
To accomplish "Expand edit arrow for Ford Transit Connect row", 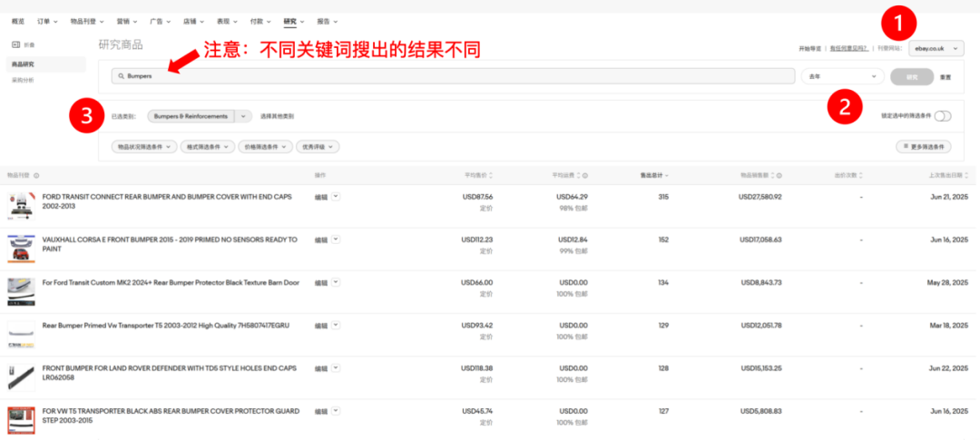I will (x=336, y=196).
